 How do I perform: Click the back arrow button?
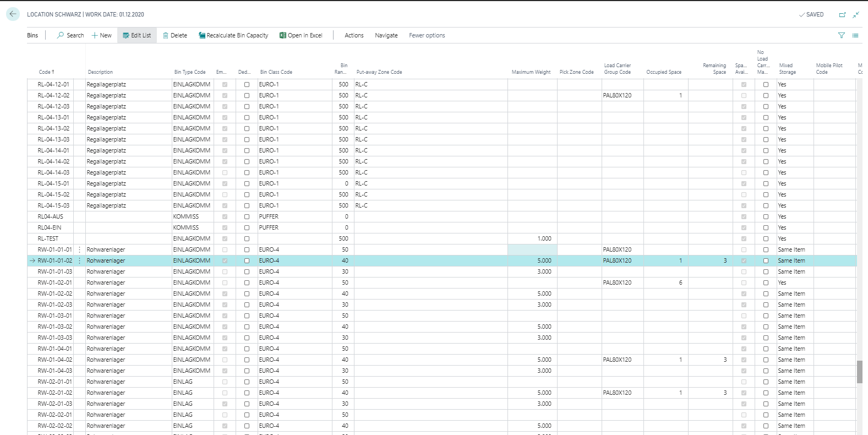click(13, 14)
